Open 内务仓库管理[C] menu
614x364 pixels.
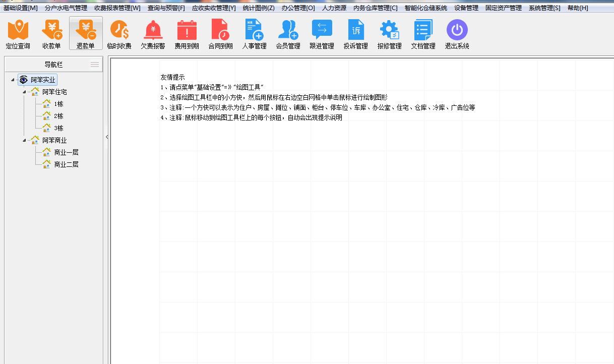pyautogui.click(x=376, y=8)
